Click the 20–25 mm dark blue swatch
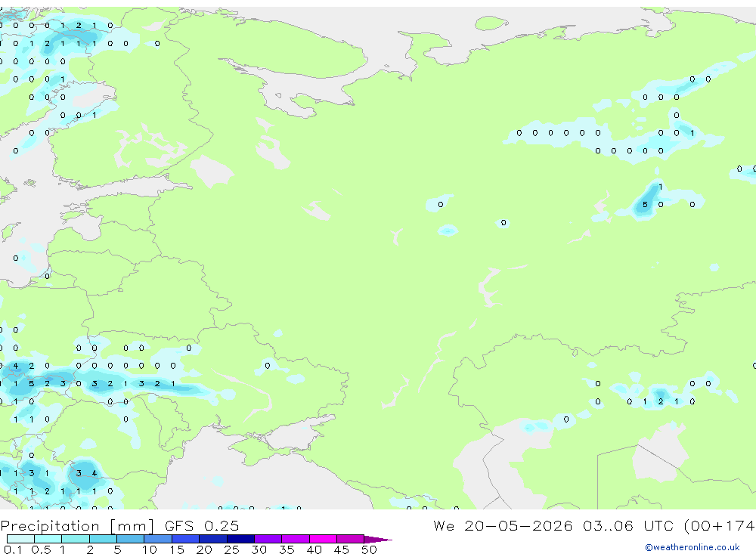This screenshot has height=554, width=756. 213,539
